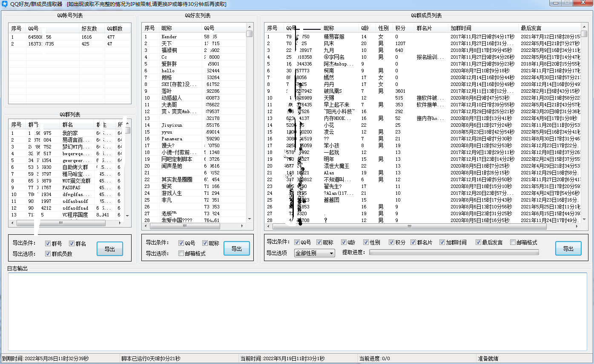Click the friend list scrollbar up arrow

pos(249,27)
